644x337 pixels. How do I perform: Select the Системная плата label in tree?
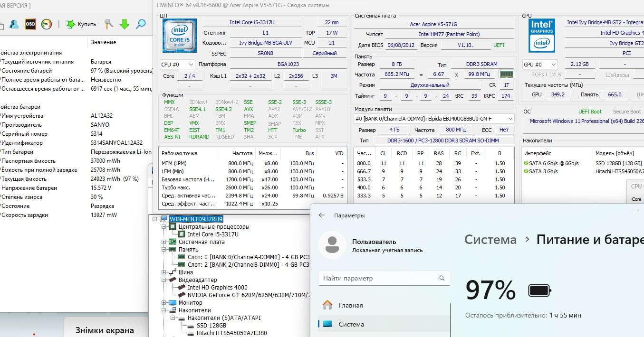(x=202, y=242)
